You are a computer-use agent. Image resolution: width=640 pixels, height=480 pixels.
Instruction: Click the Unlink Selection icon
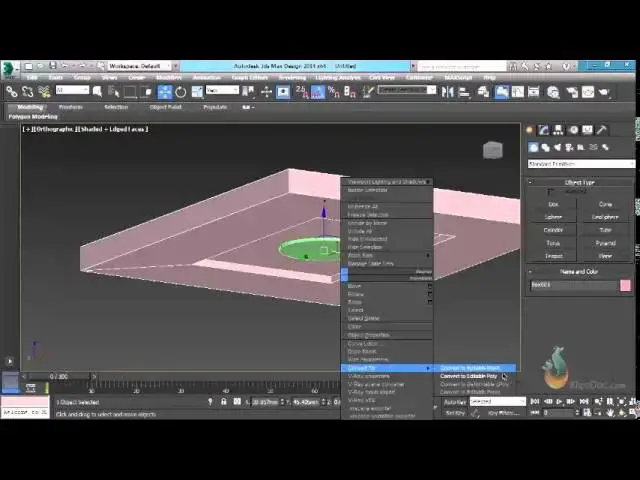point(27,92)
